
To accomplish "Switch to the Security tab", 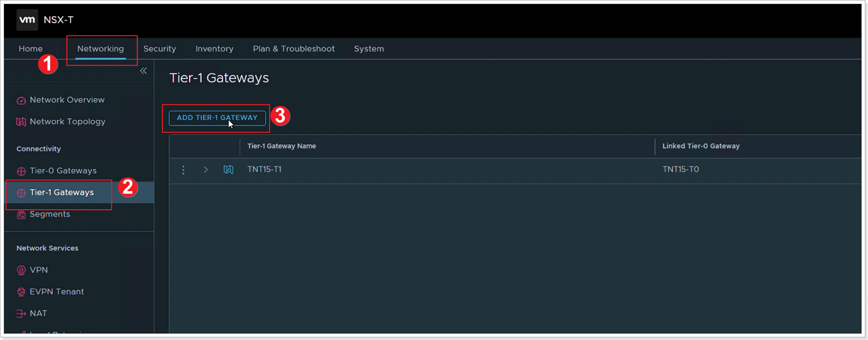I will (x=160, y=48).
